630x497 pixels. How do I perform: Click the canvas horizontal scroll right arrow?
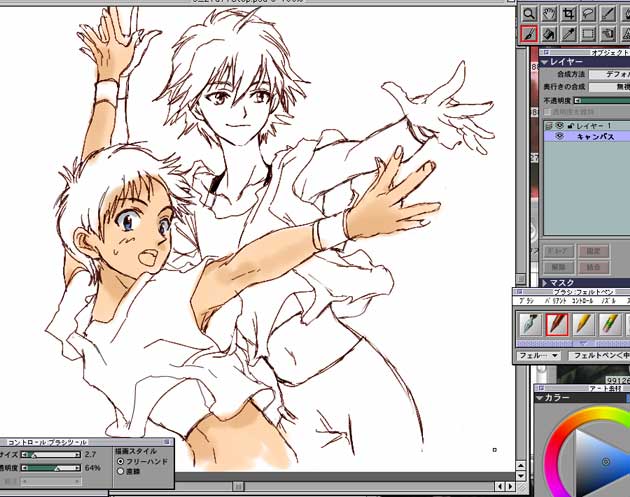tap(510, 487)
